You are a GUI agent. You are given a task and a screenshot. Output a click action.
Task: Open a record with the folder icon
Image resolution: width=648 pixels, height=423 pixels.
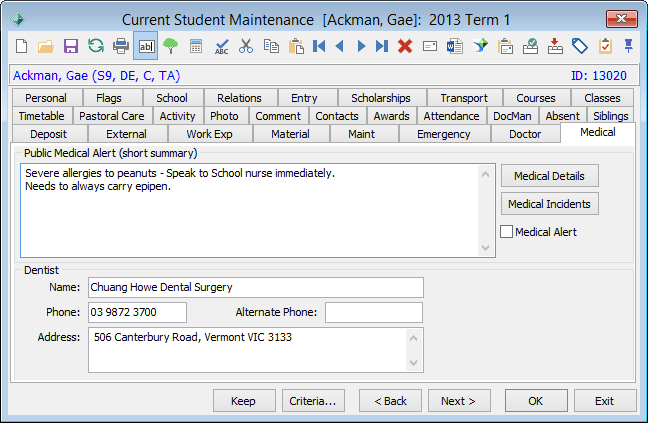click(x=46, y=46)
